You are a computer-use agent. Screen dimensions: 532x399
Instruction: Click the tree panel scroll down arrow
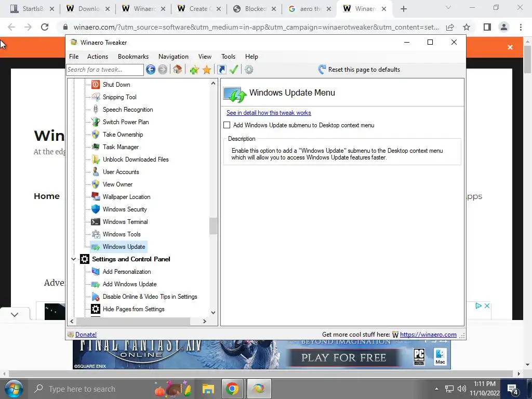click(213, 312)
